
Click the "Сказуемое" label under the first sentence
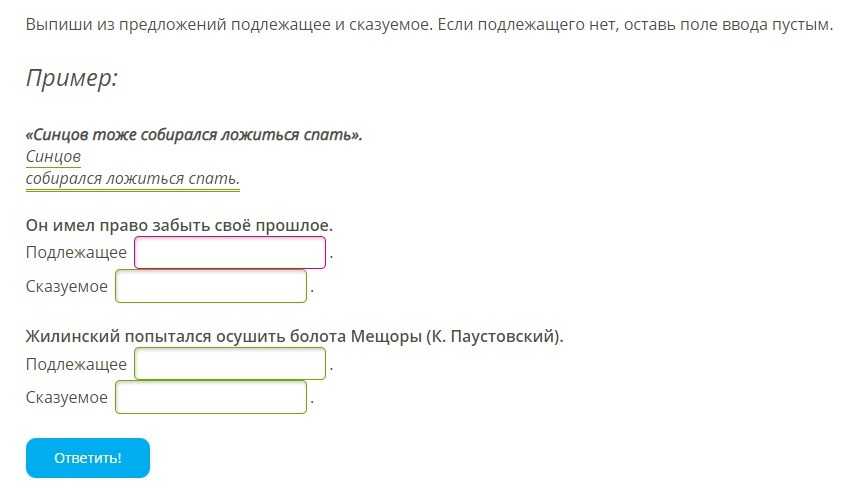coord(66,287)
